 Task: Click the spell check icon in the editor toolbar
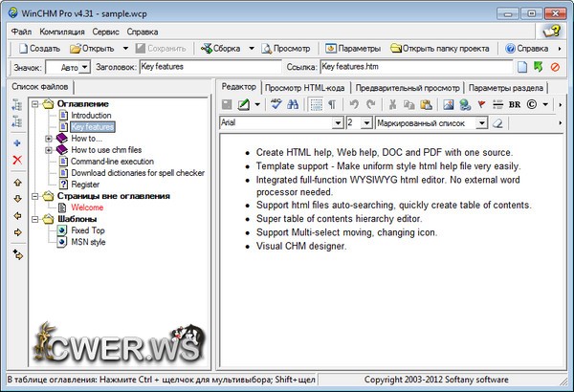[276, 104]
